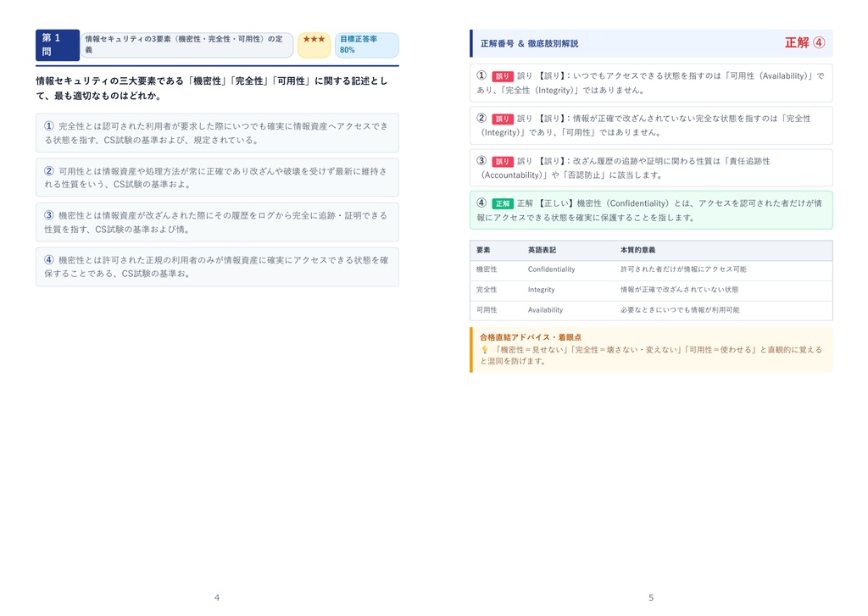Click the 完全性 table cell
This screenshot has height=616, width=868.
pos(487,290)
